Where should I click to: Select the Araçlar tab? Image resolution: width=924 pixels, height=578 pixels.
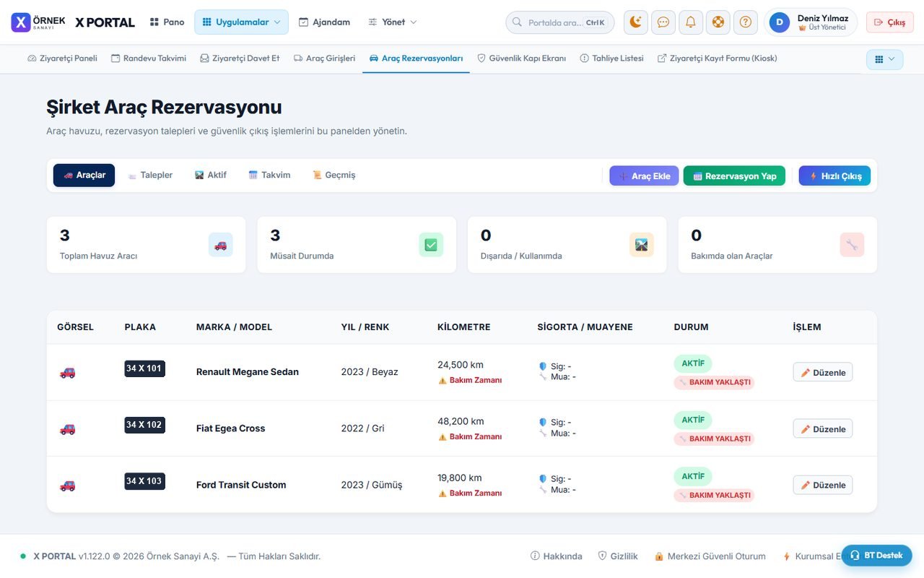(84, 175)
